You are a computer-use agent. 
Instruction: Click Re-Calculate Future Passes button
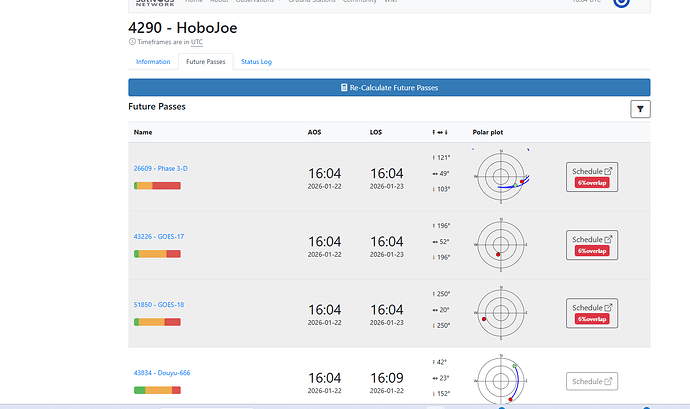(x=389, y=88)
